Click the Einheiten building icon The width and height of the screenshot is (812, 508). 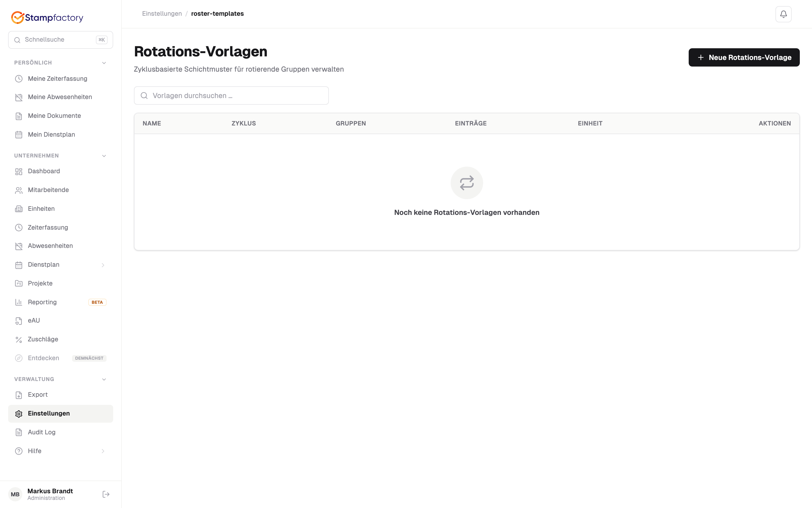pyautogui.click(x=19, y=209)
